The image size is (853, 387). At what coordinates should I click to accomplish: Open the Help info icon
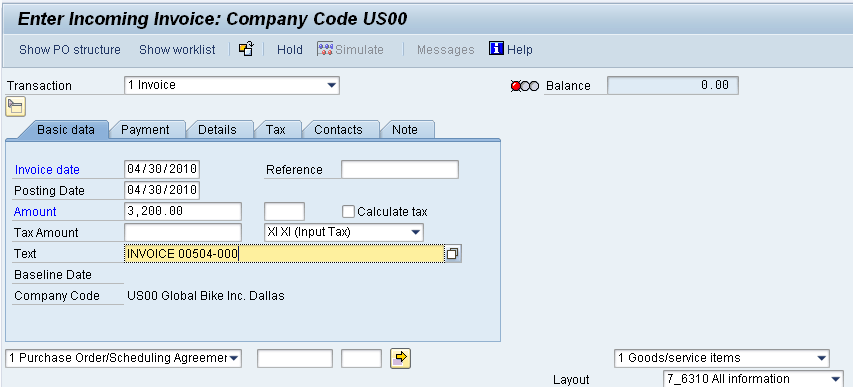coord(496,49)
